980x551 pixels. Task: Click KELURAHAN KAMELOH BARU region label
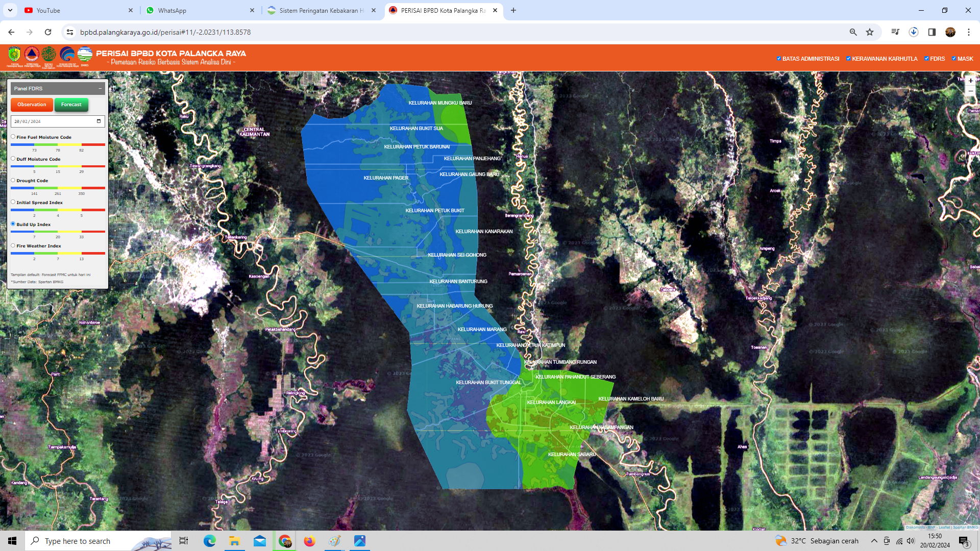click(631, 399)
